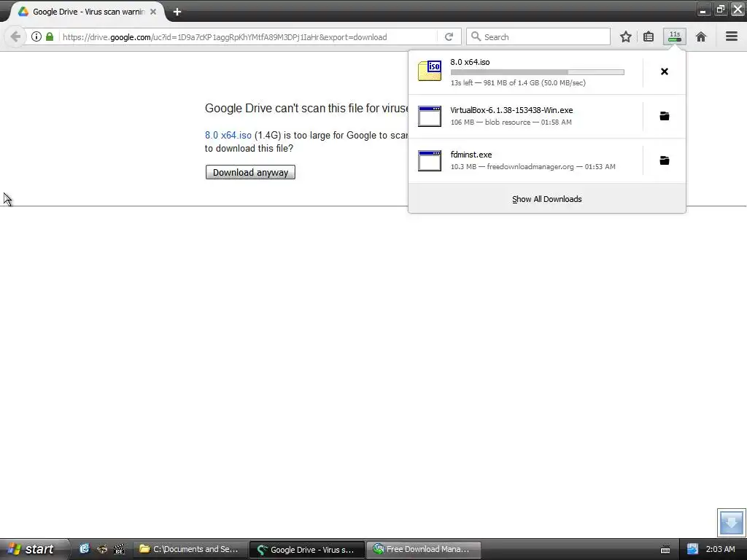Image resolution: width=747 pixels, height=560 pixels.
Task: Open the hamburger menu
Action: coord(732,36)
